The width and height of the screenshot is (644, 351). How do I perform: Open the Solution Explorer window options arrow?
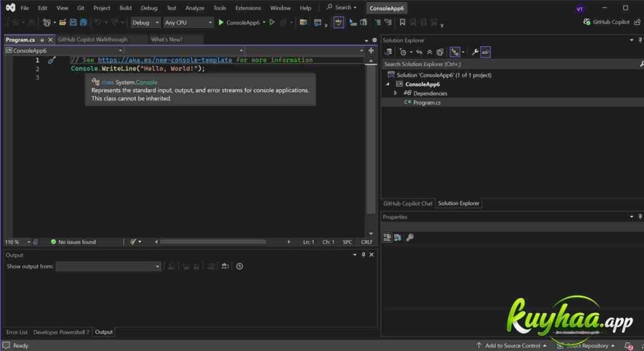pos(631,40)
